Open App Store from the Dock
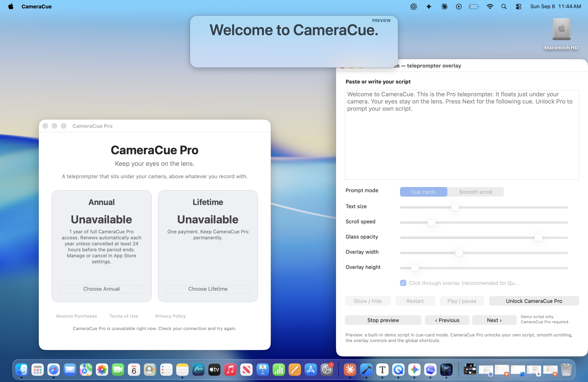The height and width of the screenshot is (382, 588). point(311,370)
